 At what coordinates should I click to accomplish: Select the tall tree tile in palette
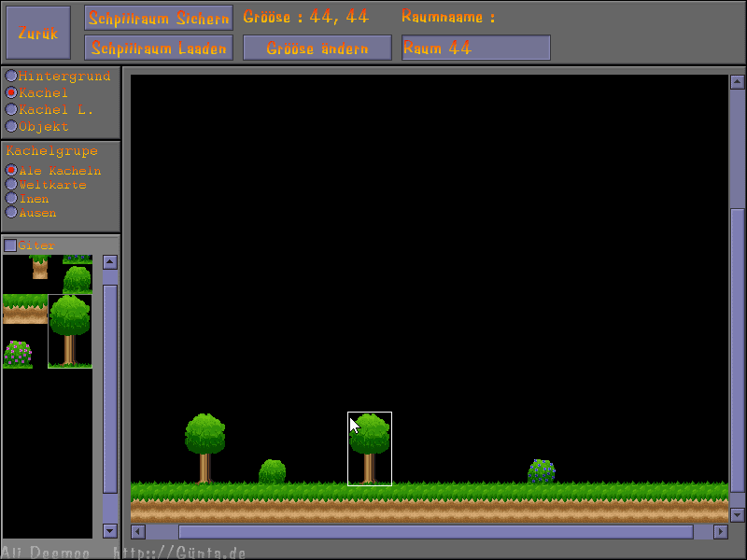[70, 330]
